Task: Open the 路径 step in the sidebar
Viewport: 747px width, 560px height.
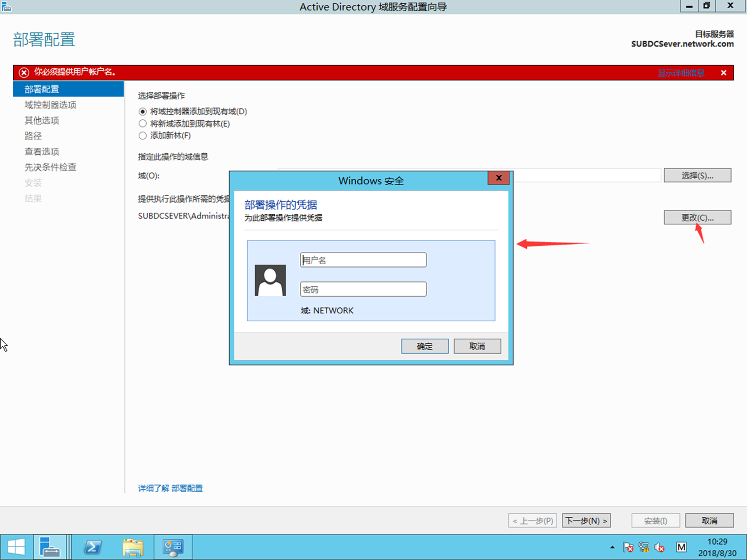Action: (x=33, y=136)
